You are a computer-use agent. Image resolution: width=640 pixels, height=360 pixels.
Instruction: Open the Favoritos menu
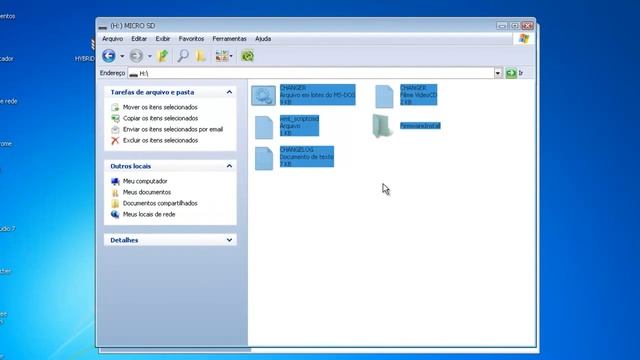191,39
